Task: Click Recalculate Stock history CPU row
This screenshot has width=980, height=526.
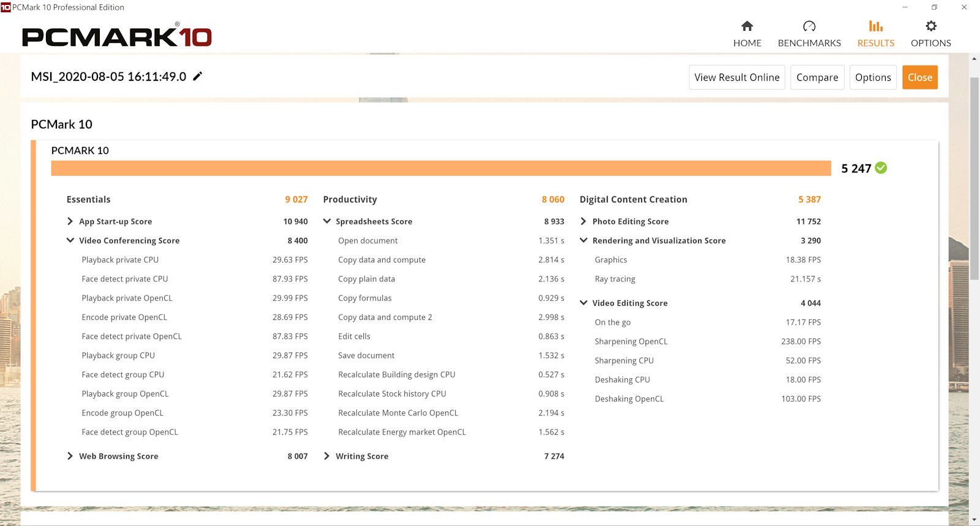Action: click(x=451, y=394)
